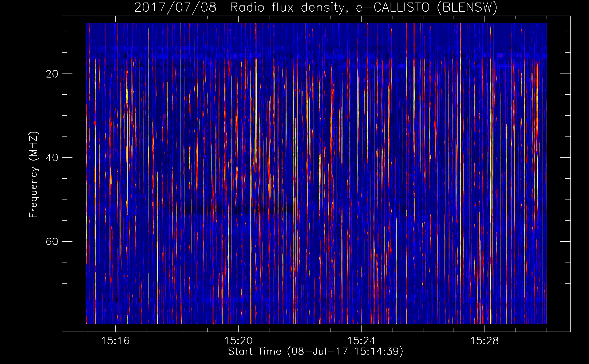Click the 15:16 time tick label

pyautogui.click(x=115, y=341)
